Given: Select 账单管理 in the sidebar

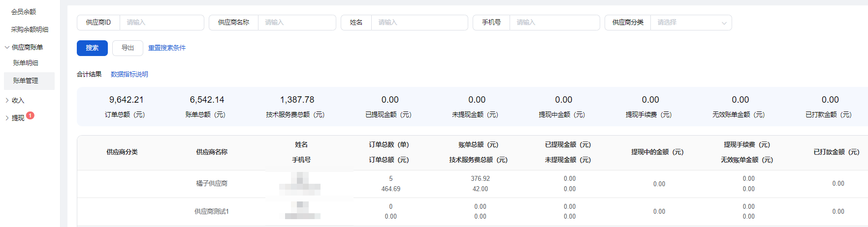Looking at the screenshot, I should pyautogui.click(x=26, y=81).
